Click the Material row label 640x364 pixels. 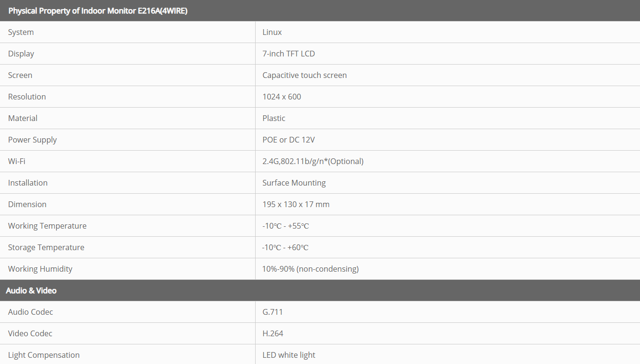[x=23, y=118]
